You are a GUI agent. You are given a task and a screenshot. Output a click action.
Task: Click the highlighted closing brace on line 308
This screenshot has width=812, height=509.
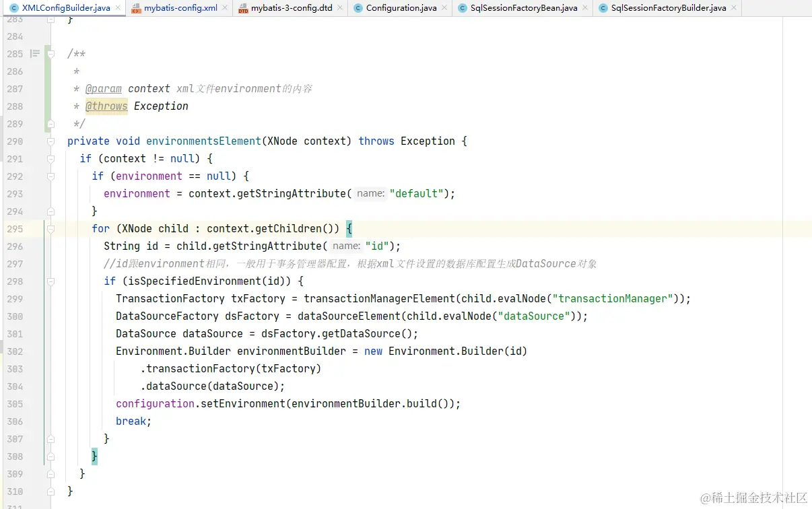tap(95, 456)
